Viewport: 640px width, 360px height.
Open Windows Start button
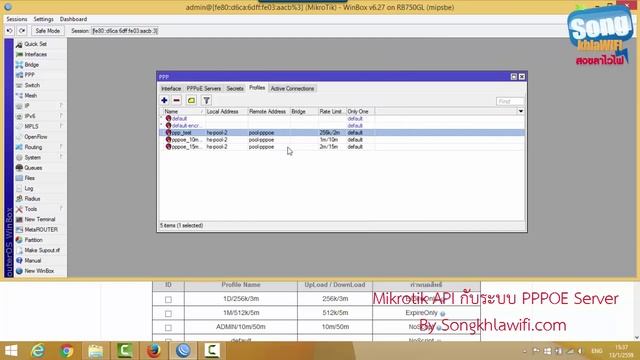pos(11,351)
